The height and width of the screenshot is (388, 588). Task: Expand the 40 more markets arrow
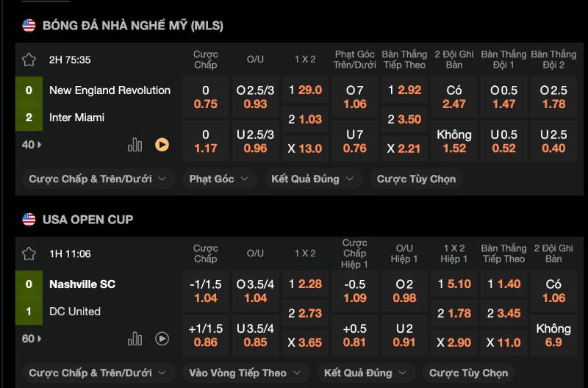[x=32, y=145]
